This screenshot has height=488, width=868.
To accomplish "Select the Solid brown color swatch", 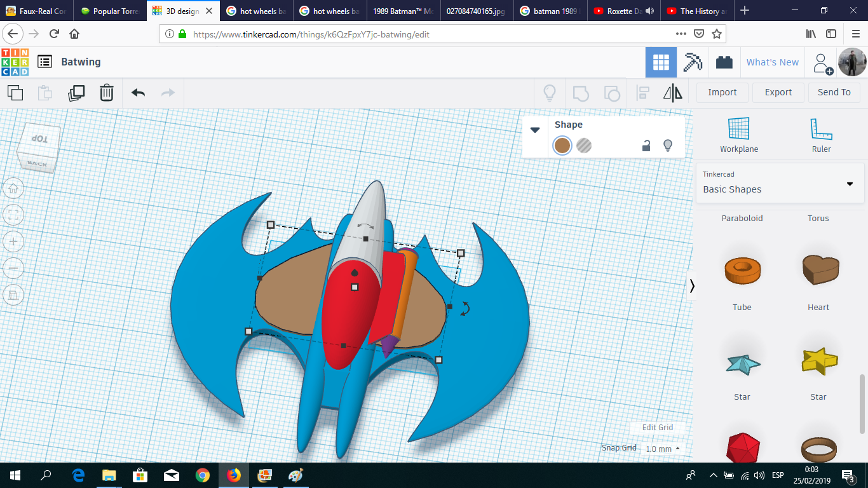I will coord(562,146).
